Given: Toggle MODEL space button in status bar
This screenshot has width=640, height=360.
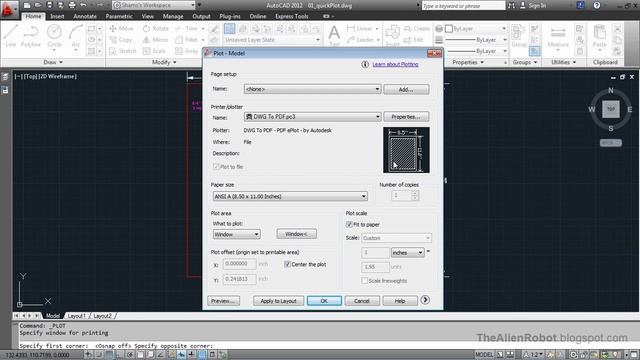Looking at the screenshot, I should pos(484,354).
